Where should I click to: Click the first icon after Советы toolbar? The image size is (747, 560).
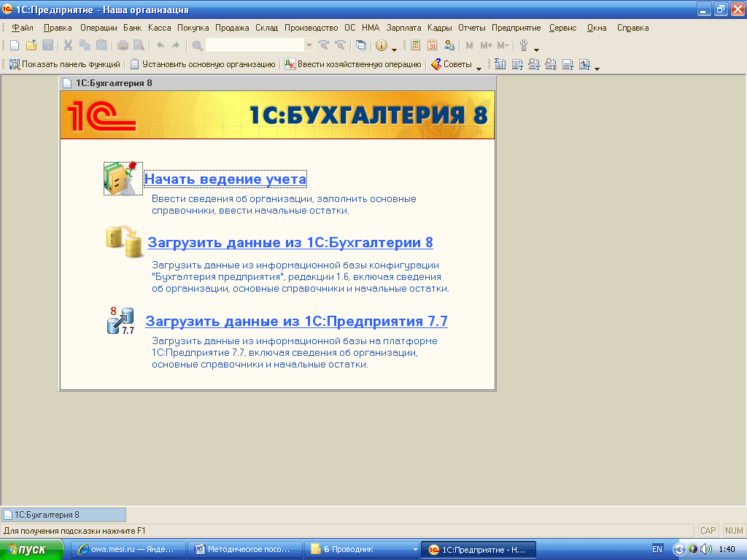(x=500, y=64)
